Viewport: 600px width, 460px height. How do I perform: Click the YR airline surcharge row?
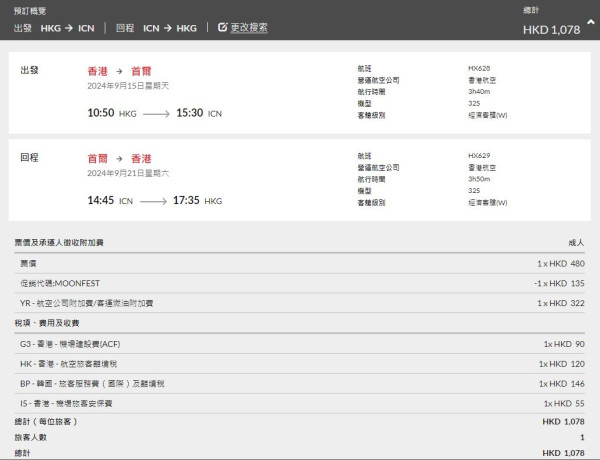pyautogui.click(x=300, y=303)
